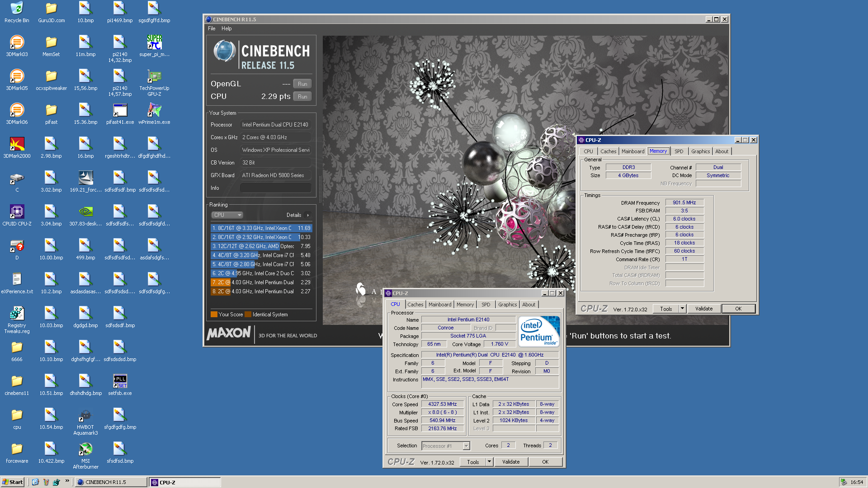Image resolution: width=868 pixels, height=488 pixels.
Task: Open About tab in the lower CPU-Z window
Action: 528,305
